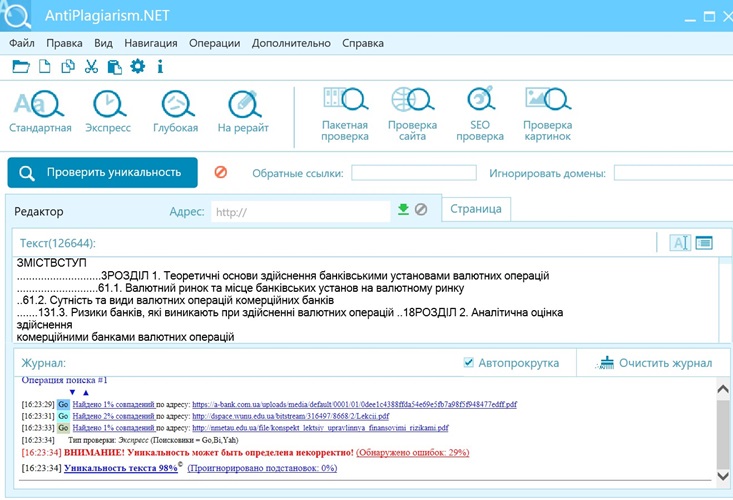733x500 pixels.
Task: Create new document with blank page icon
Action: [44, 66]
